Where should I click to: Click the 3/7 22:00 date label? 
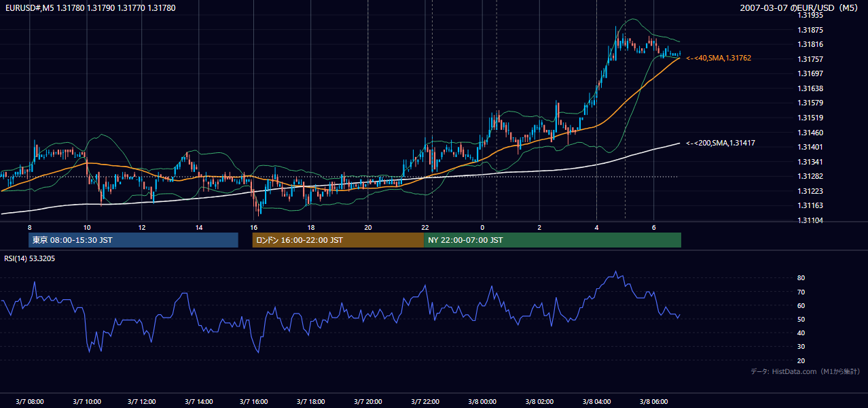pyautogui.click(x=424, y=401)
